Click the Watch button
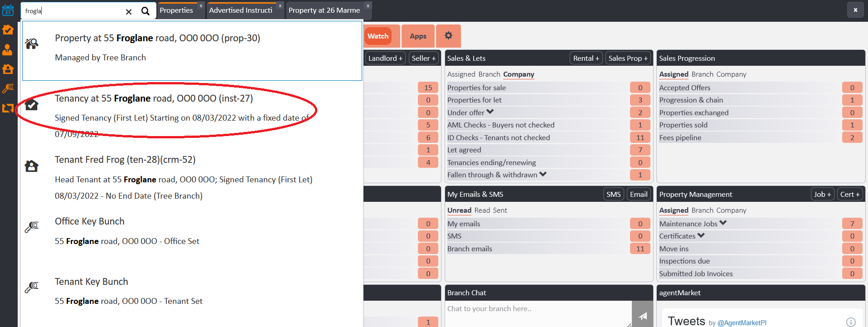The width and height of the screenshot is (868, 327). [x=378, y=36]
